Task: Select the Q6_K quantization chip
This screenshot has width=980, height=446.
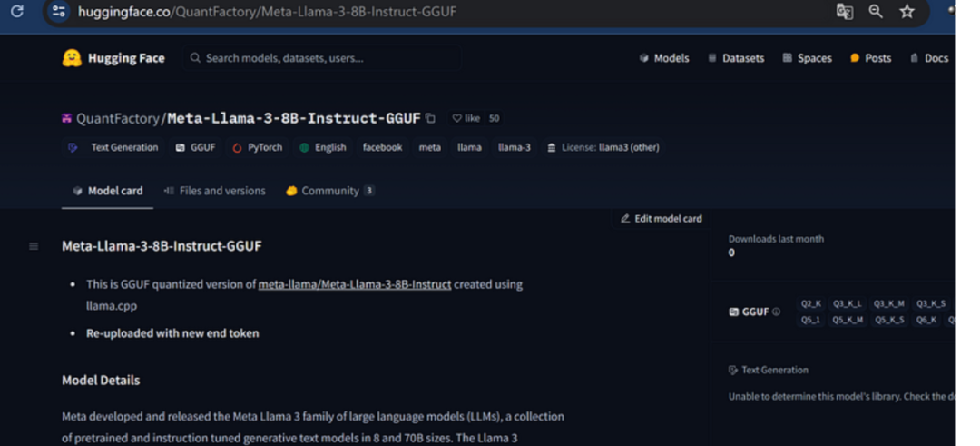Action: 926,321
